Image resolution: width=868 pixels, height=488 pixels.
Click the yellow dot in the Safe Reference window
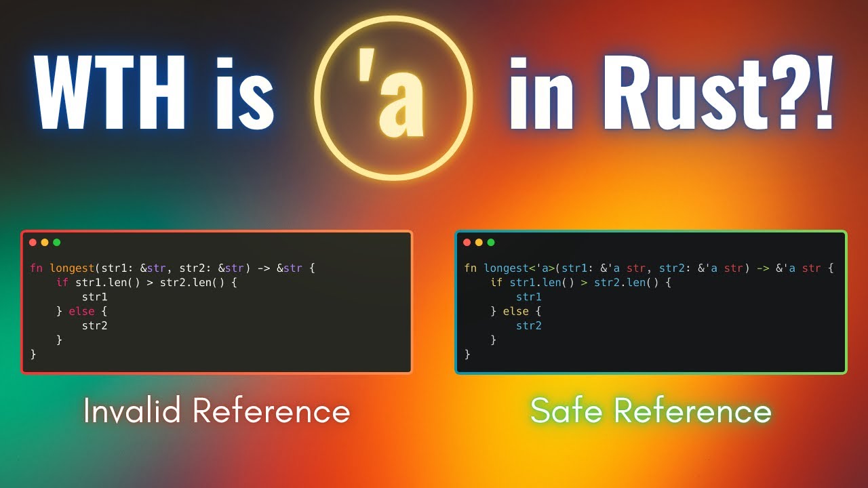479,242
